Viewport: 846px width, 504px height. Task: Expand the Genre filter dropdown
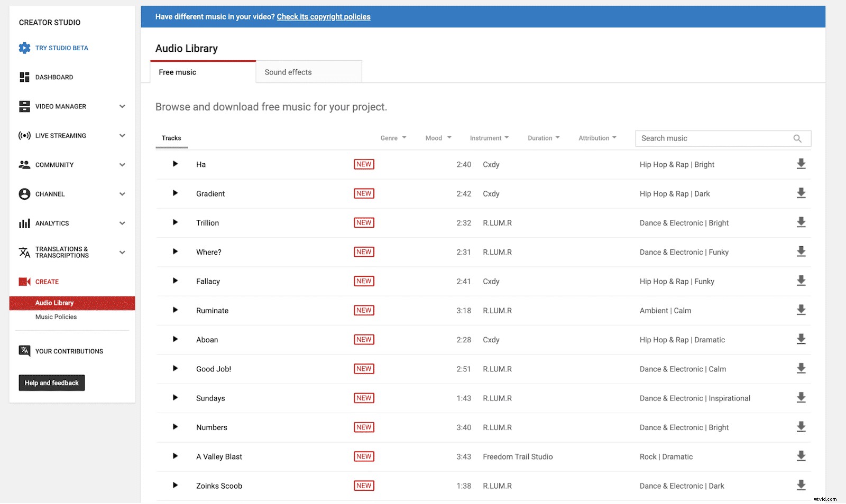click(393, 138)
